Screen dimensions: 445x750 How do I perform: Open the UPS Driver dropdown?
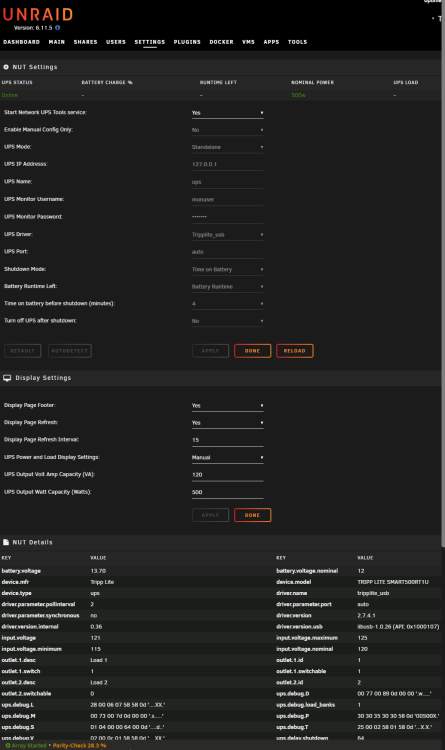pos(228,235)
